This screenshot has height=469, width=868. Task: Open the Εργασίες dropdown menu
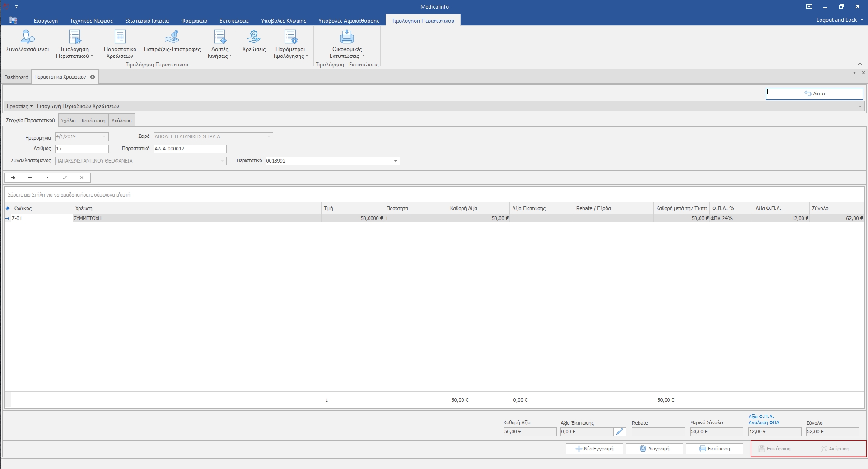pyautogui.click(x=19, y=106)
